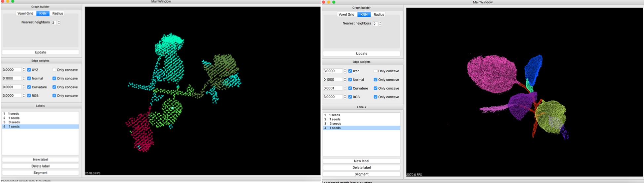
Task: Click Normal weight 0.1000 field, left window
Action: tap(12, 79)
